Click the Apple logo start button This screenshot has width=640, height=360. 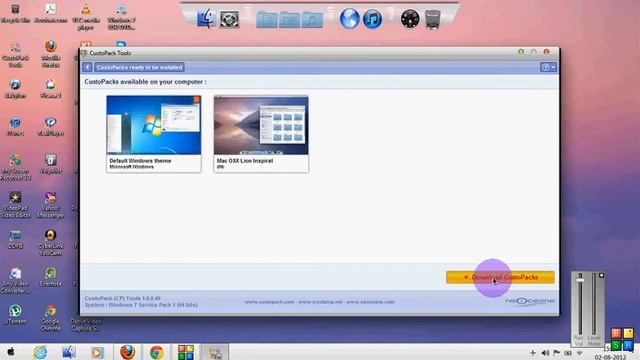(11, 352)
